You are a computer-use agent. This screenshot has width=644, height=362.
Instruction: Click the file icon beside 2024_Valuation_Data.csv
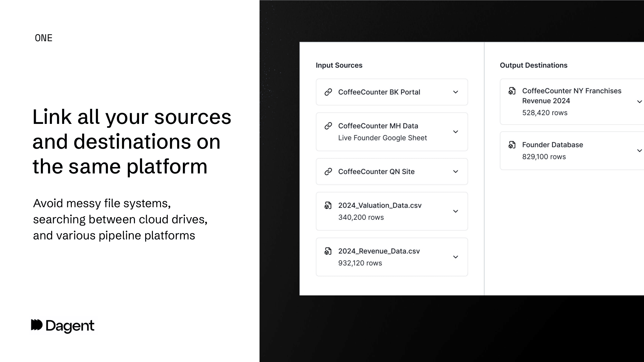pos(328,205)
